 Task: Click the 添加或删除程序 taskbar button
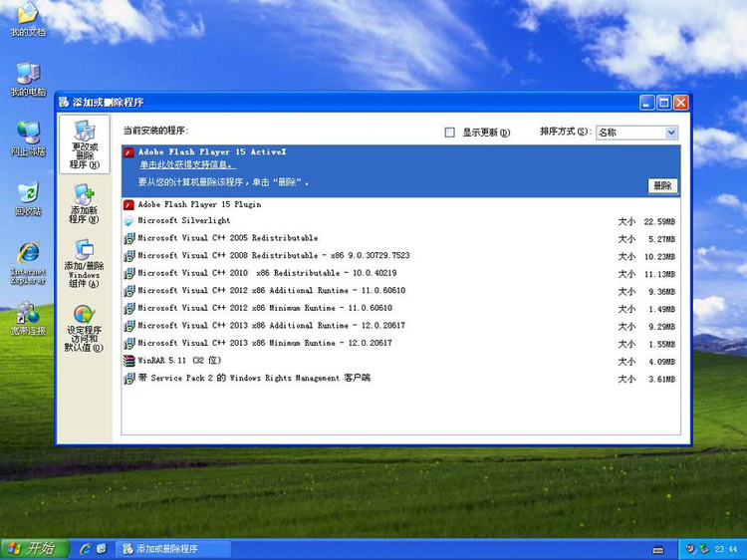(x=173, y=549)
